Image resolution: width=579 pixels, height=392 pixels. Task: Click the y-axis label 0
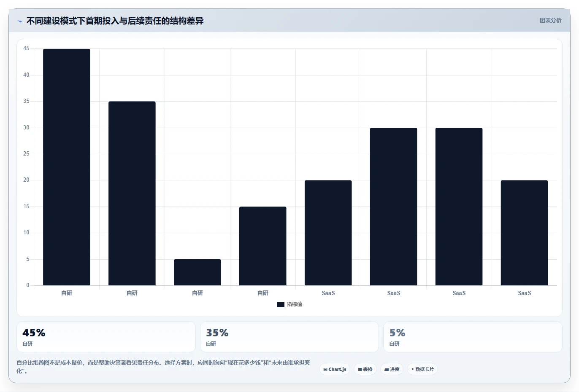(28, 285)
